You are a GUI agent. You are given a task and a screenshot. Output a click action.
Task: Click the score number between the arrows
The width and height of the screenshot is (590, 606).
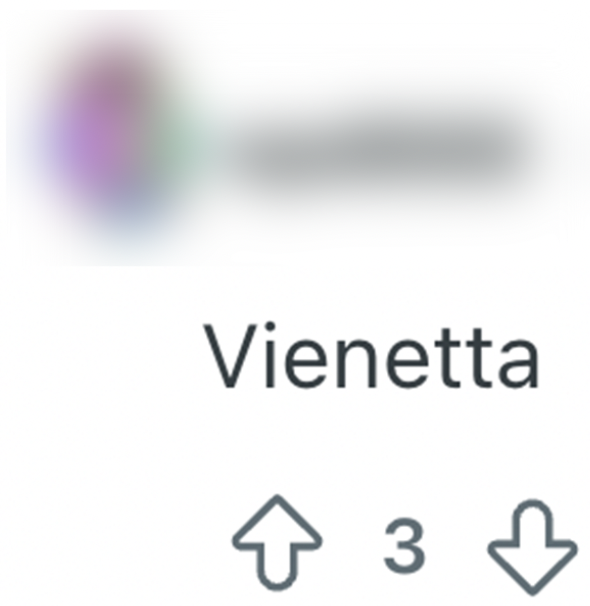point(404,547)
